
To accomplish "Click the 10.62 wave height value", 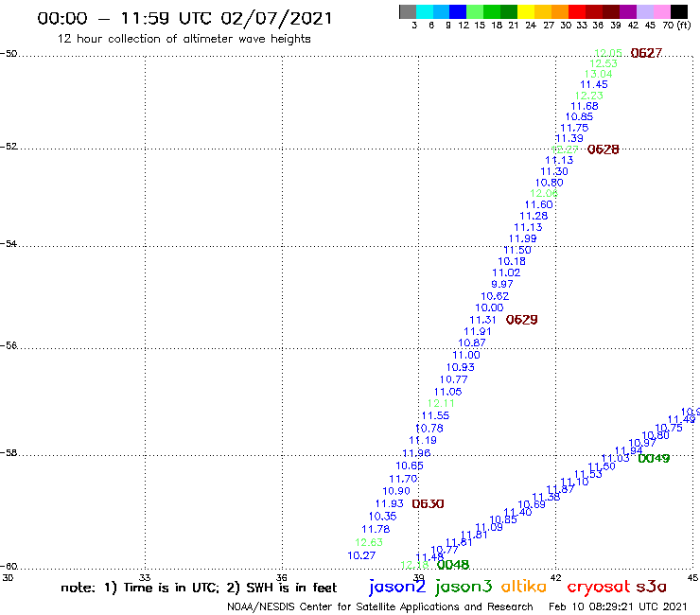I will pyautogui.click(x=495, y=296).
